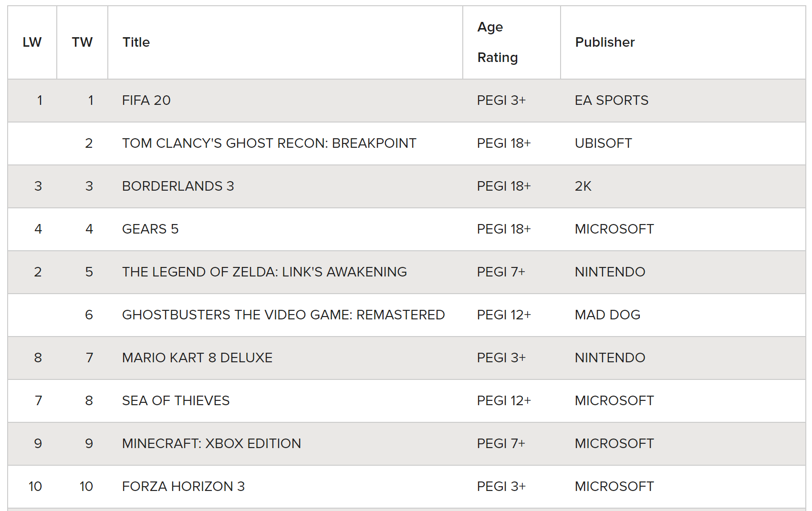812x511 pixels.
Task: Select the Sea of Thieves title
Action: (176, 401)
